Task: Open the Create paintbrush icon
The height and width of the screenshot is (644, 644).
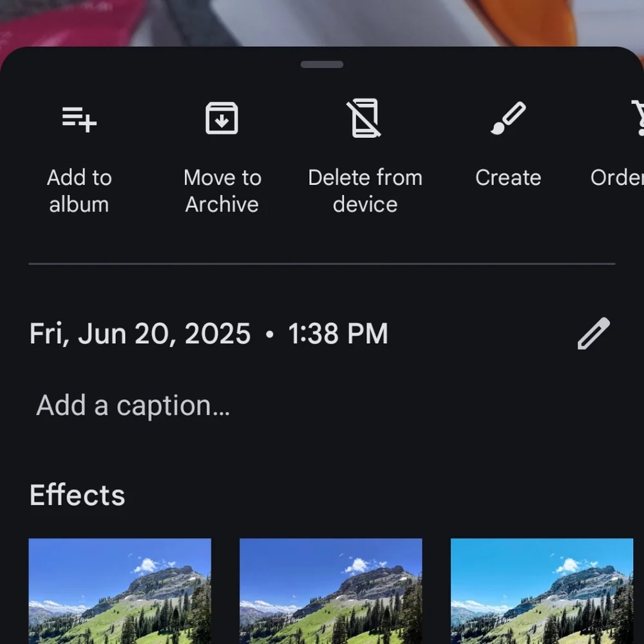Action: coord(508,118)
